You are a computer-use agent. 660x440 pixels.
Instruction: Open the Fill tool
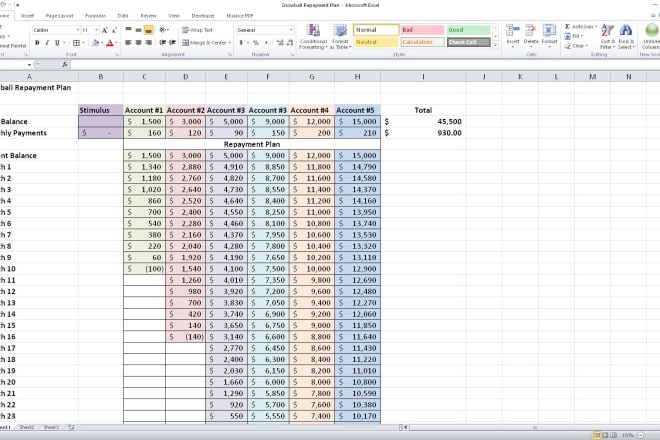pyautogui.click(x=574, y=36)
